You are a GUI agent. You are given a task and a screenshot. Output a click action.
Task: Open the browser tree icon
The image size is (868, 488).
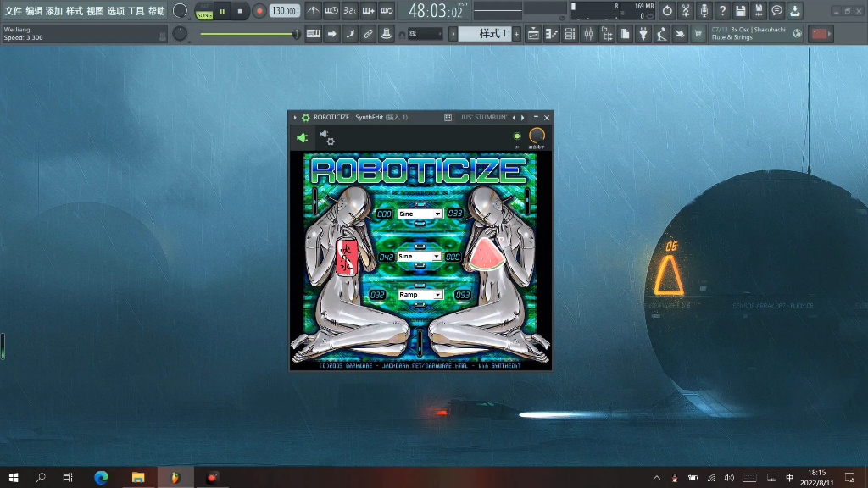(x=607, y=34)
